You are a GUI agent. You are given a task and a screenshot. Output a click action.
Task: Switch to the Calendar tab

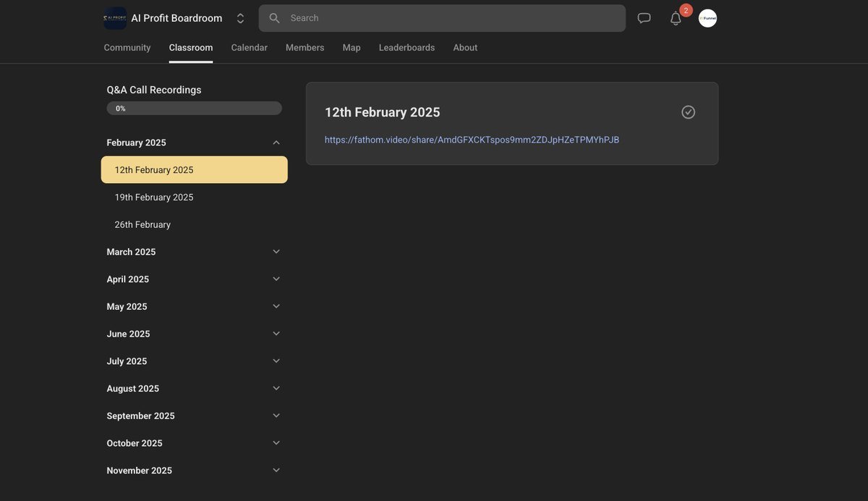click(x=250, y=48)
